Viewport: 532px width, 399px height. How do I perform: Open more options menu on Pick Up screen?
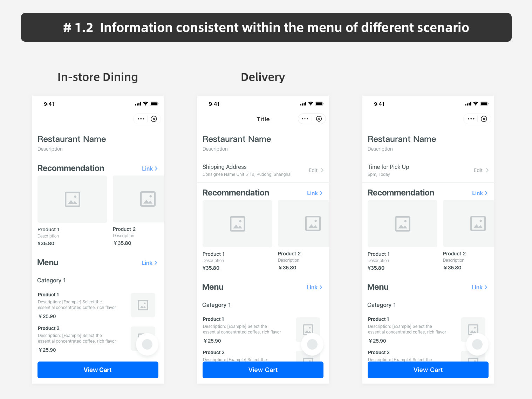(x=471, y=119)
